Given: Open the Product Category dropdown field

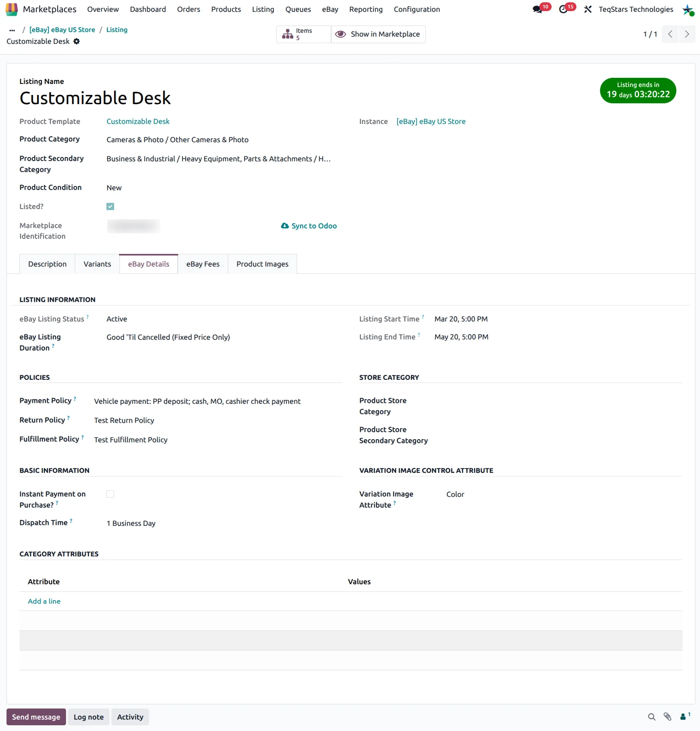Looking at the screenshot, I should point(224,140).
